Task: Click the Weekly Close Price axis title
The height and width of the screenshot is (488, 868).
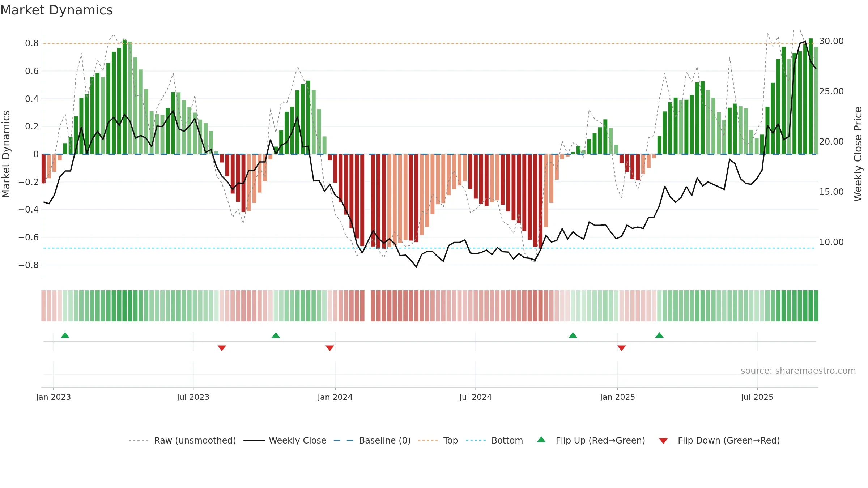Action: (x=858, y=154)
